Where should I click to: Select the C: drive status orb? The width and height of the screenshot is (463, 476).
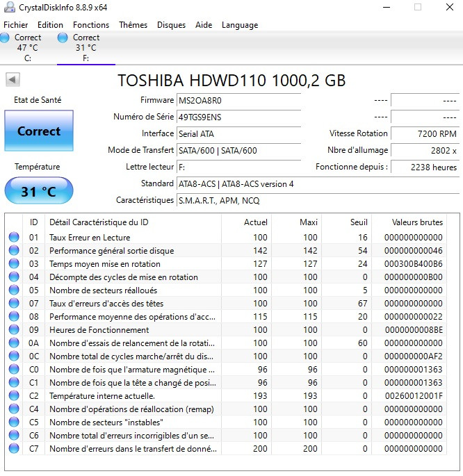click(x=6, y=38)
